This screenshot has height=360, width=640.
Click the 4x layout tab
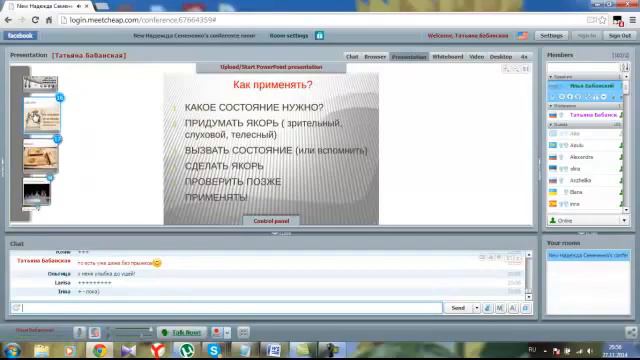[x=524, y=57]
